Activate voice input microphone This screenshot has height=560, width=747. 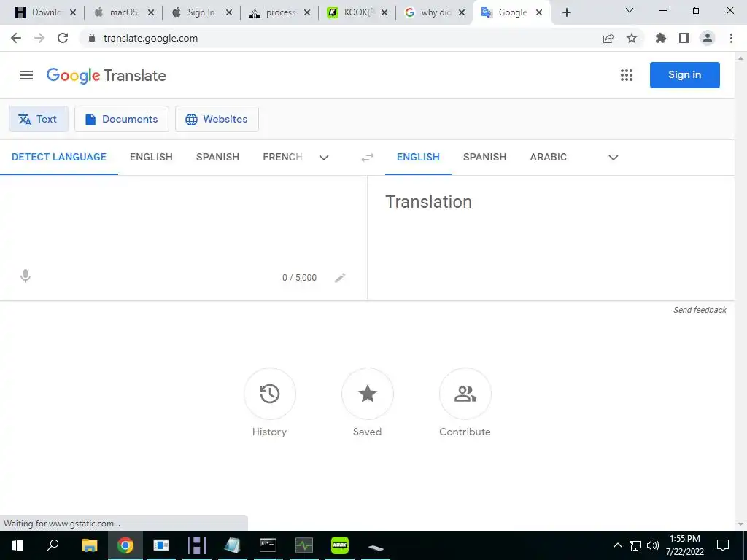26,276
